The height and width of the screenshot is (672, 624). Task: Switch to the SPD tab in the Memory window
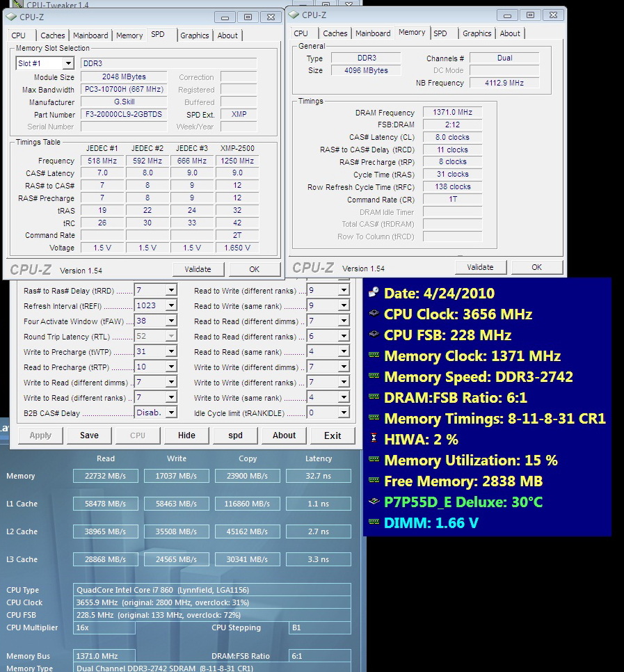[440, 33]
